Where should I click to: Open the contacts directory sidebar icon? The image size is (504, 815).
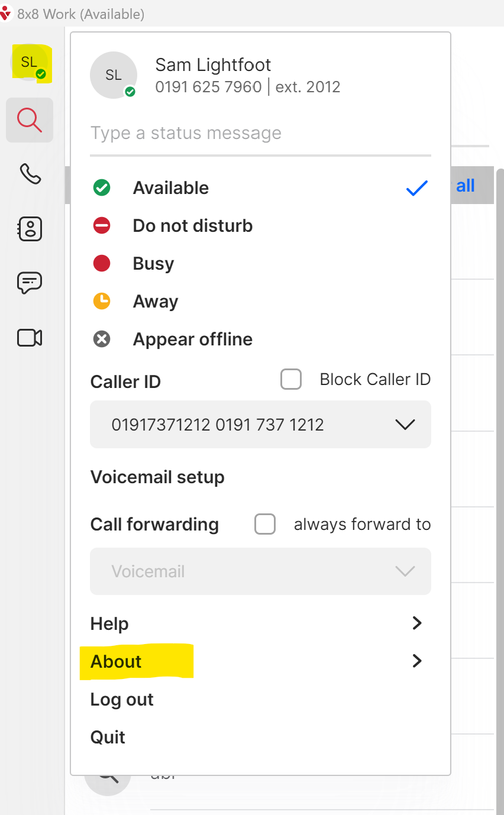coord(30,229)
